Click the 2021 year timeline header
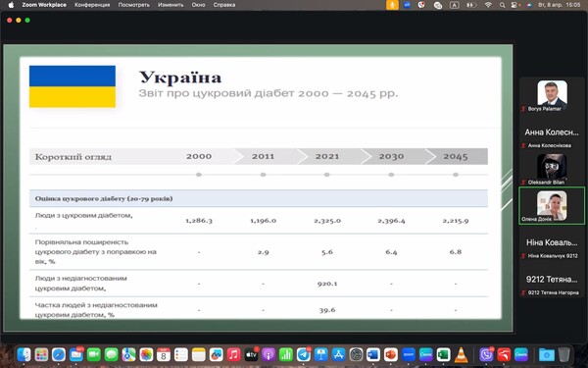The image size is (588, 368). coord(327,156)
